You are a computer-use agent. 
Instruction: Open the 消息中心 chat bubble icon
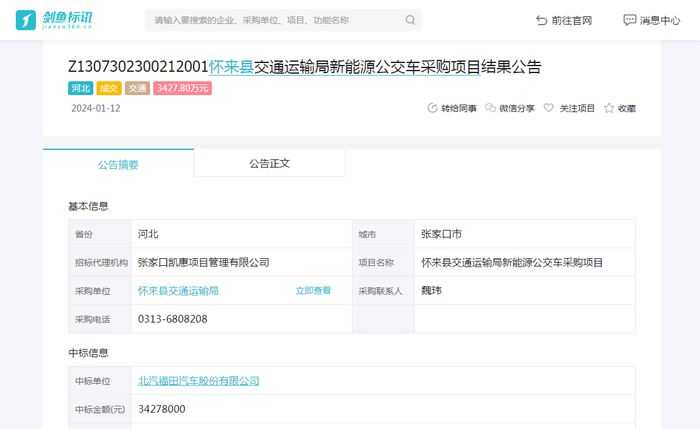point(629,20)
